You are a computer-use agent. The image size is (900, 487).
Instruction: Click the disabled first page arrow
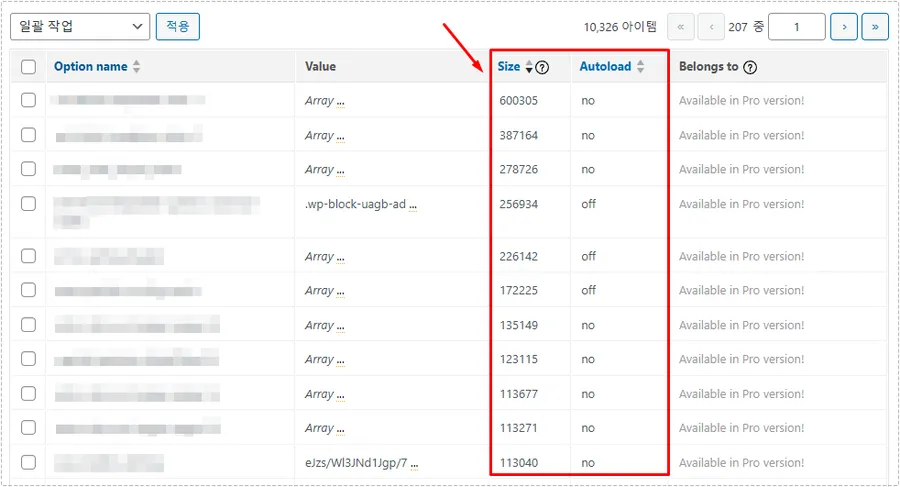[x=681, y=26]
